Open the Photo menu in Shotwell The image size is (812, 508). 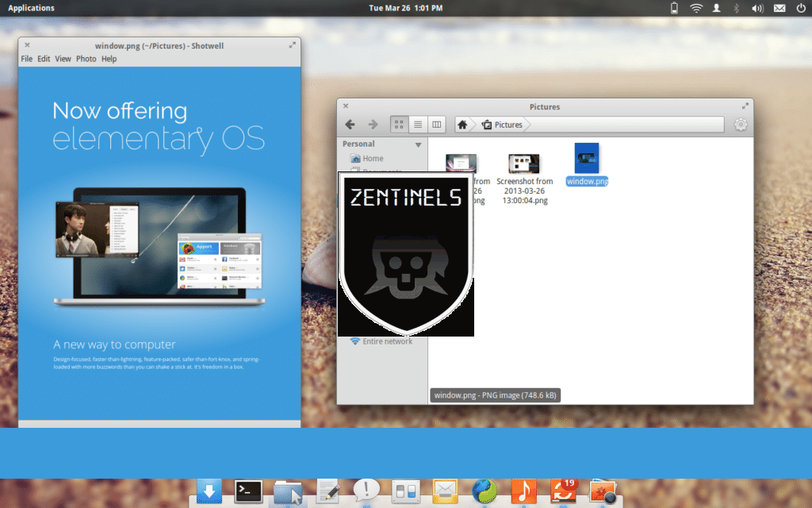pyautogui.click(x=86, y=59)
